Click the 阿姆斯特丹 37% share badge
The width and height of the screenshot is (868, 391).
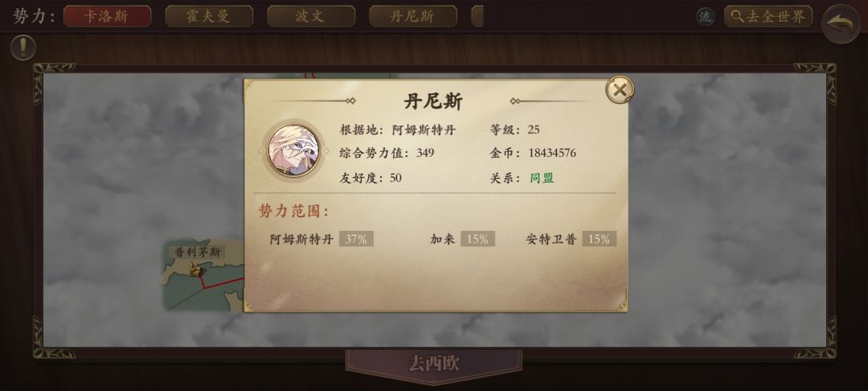pyautogui.click(x=356, y=239)
